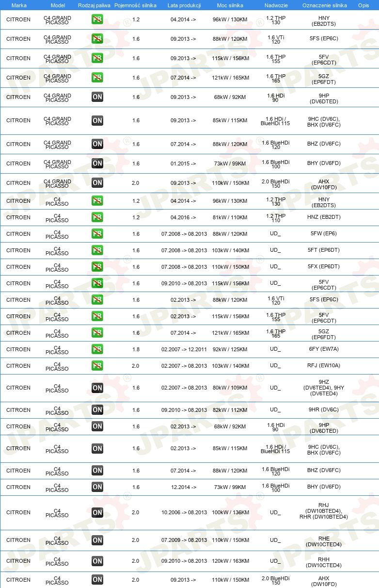Image resolution: width=379 pixels, height=588 pixels.
Task: Click the petrol icon in the 5FW (EP6) row
Action: (97, 234)
